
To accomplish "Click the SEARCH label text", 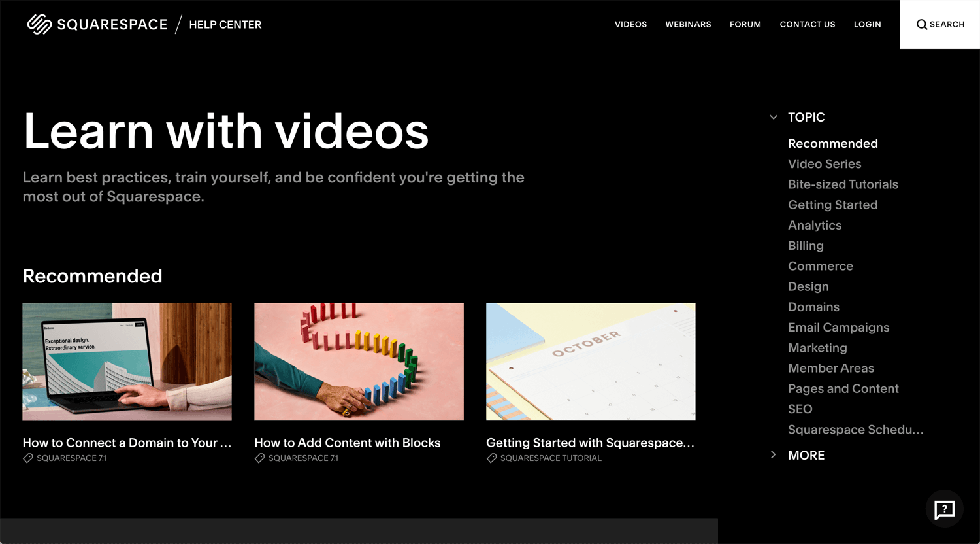I will [x=947, y=24].
